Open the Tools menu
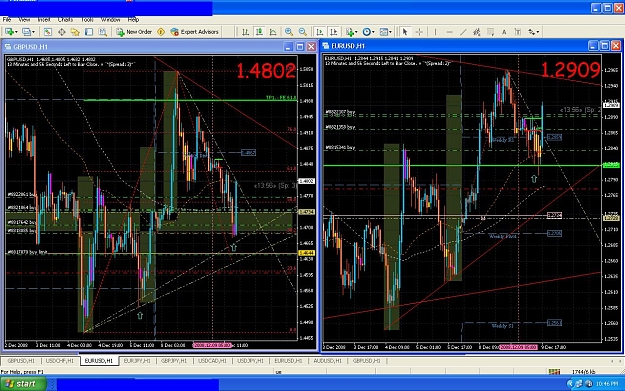625x391 pixels. click(x=87, y=20)
